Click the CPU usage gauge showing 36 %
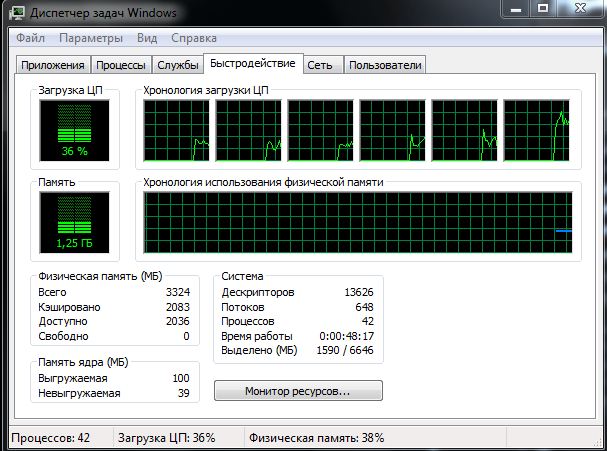 click(x=74, y=130)
